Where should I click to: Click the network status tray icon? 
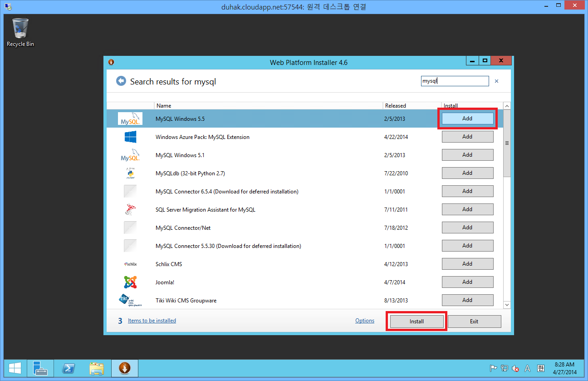coord(504,368)
